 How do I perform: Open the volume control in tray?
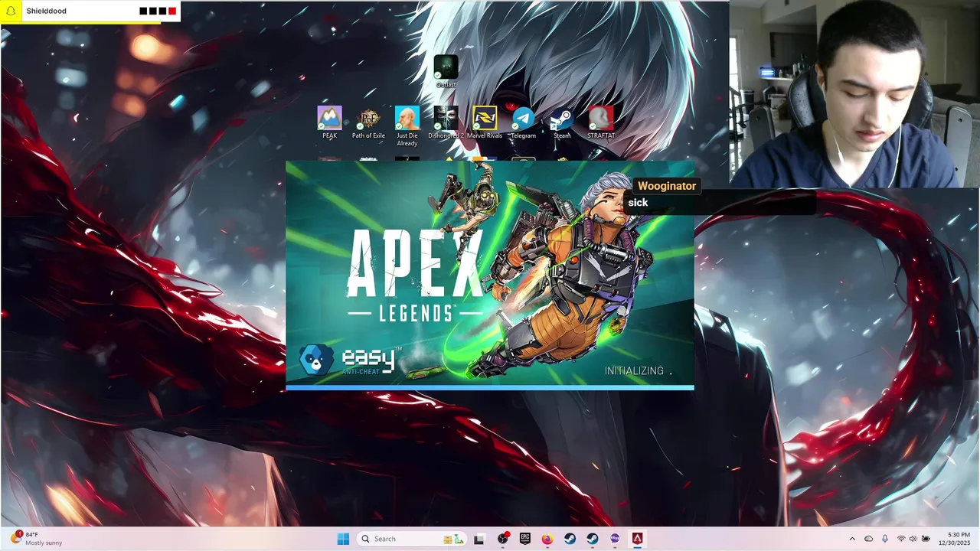pos(913,539)
